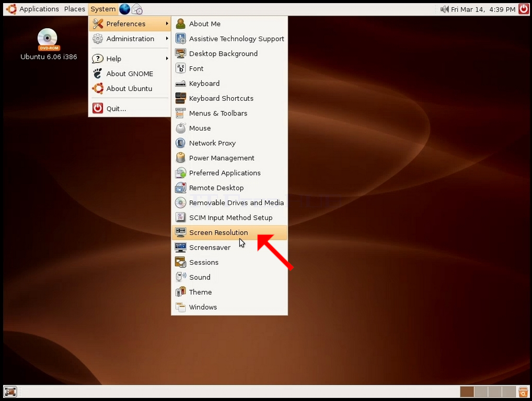The height and width of the screenshot is (401, 532).
Task: Click the Power Management battery icon
Action: coord(180,158)
